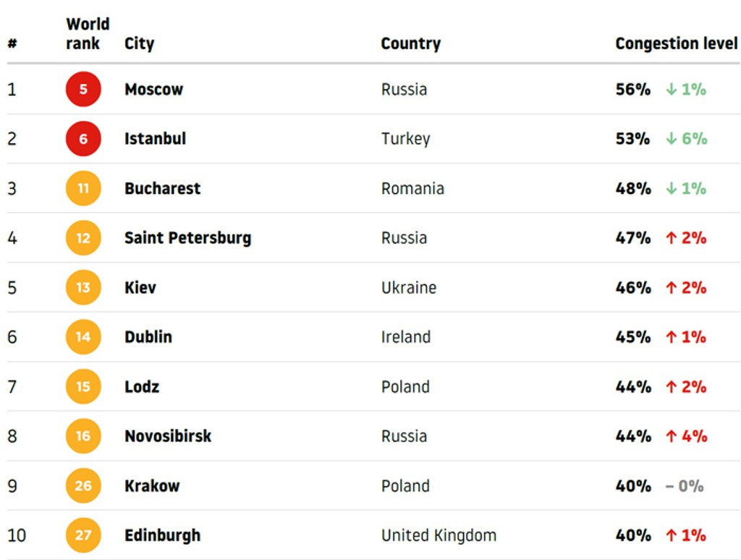
Task: Open the Moscow city link
Action: (153, 90)
